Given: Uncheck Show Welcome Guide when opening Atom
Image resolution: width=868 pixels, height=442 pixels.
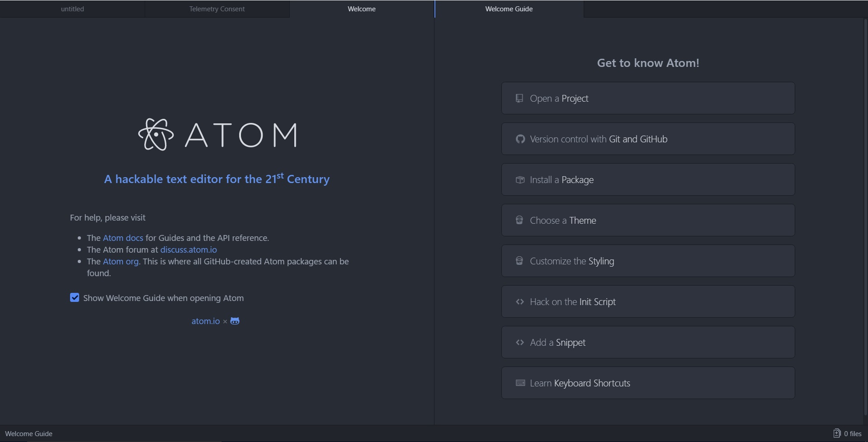Looking at the screenshot, I should [x=75, y=297].
